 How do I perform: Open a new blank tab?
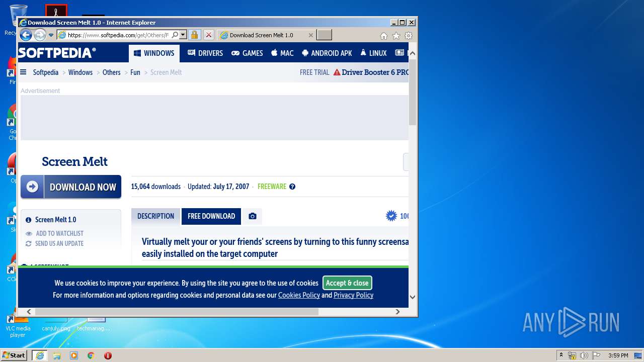(x=324, y=35)
